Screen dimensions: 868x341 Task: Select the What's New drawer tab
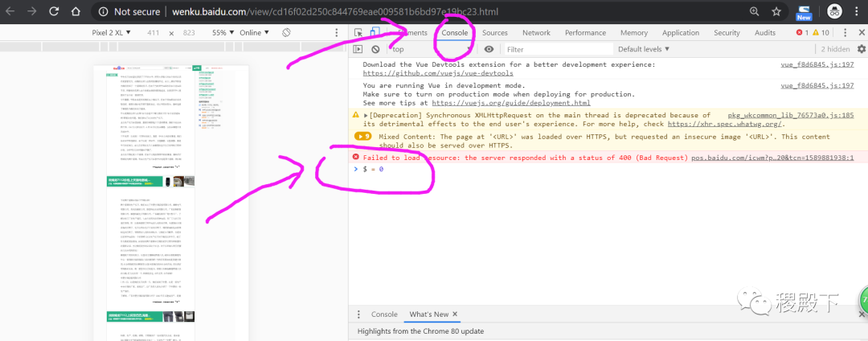pos(428,314)
